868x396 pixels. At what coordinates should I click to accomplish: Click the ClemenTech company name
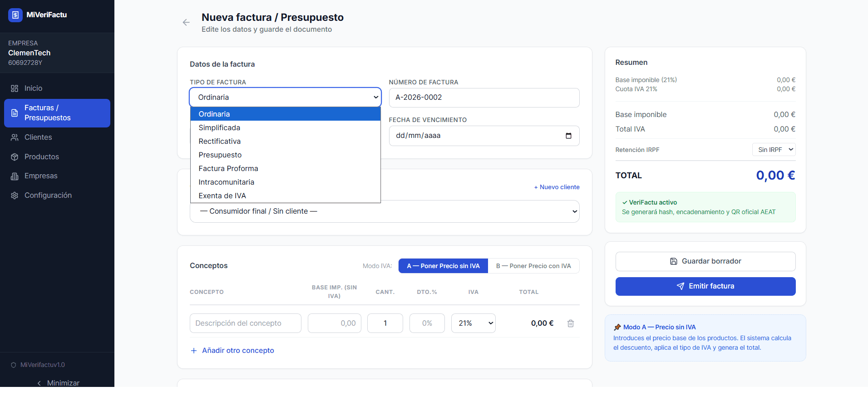30,53
